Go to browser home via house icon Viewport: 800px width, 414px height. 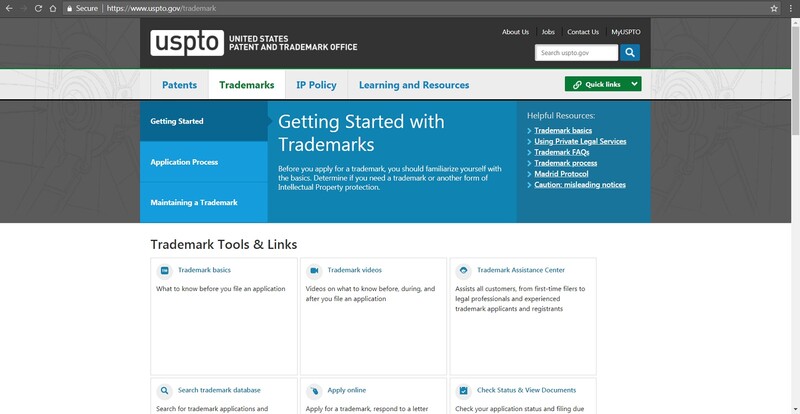pyautogui.click(x=53, y=8)
